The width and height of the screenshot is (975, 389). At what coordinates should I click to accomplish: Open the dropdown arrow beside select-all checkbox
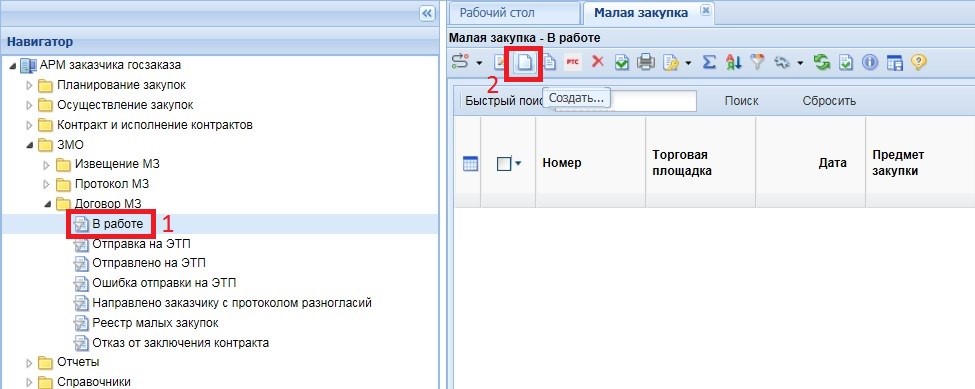(518, 163)
